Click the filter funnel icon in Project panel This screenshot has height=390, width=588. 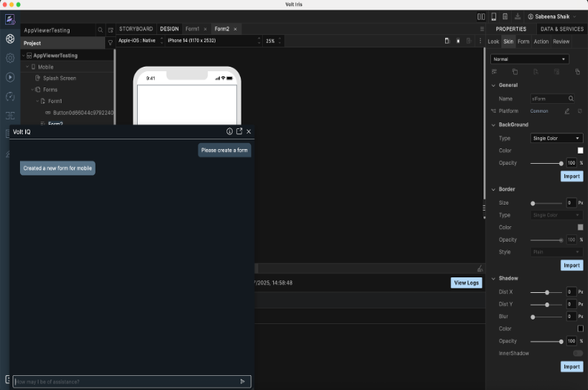click(x=110, y=43)
